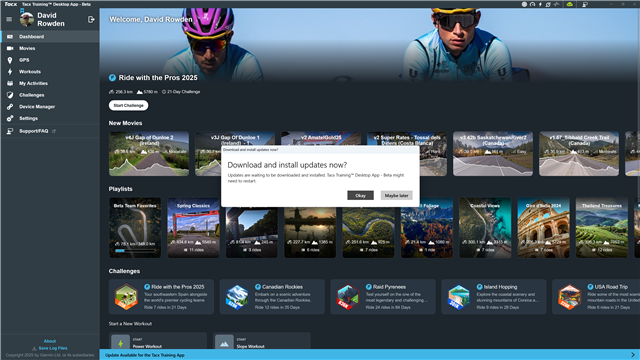
Task: Click the logout icon beside David Rowden
Action: point(91,19)
